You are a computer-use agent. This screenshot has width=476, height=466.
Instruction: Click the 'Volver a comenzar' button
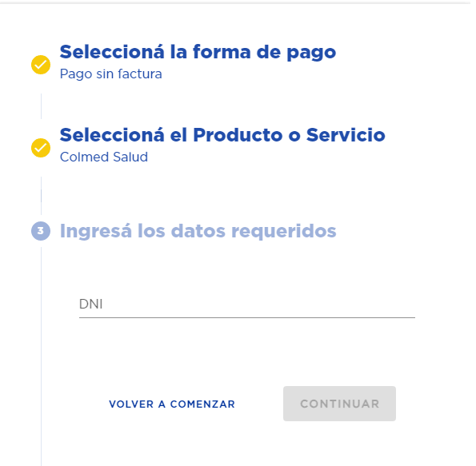click(x=172, y=404)
